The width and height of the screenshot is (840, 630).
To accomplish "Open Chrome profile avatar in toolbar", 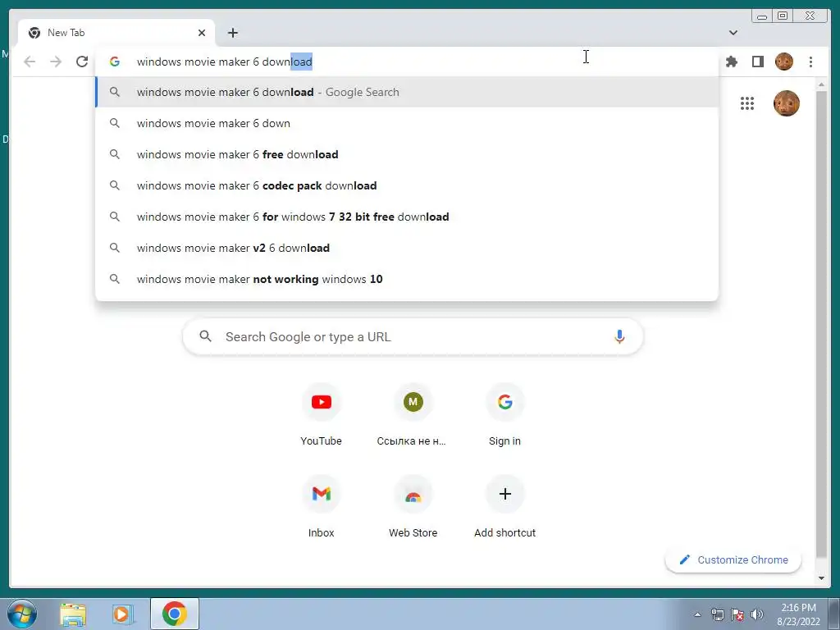I will tap(783, 62).
